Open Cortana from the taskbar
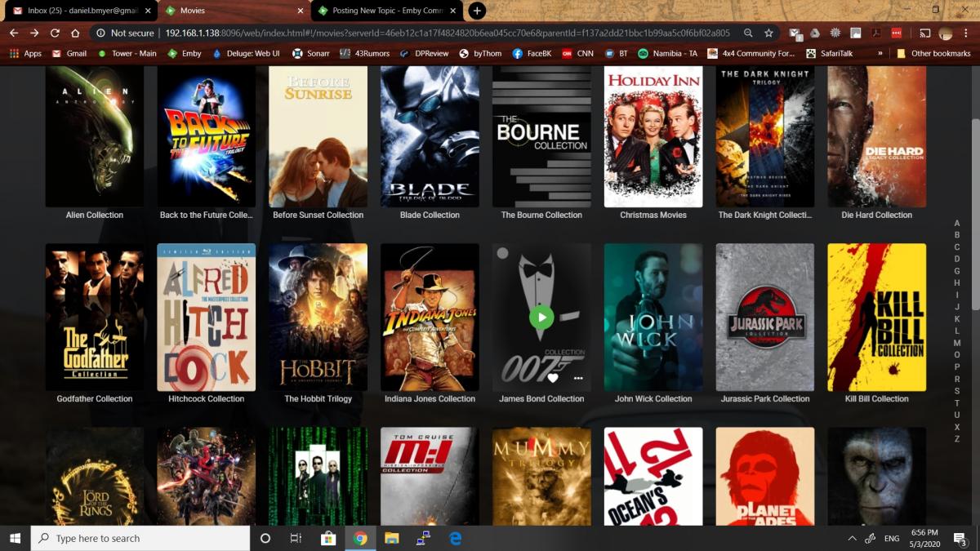 [x=265, y=538]
